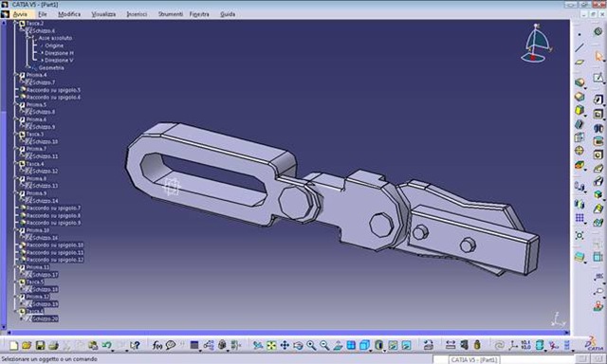Open the Strumenti menu
Screen dimensions: 607x364
tap(171, 14)
